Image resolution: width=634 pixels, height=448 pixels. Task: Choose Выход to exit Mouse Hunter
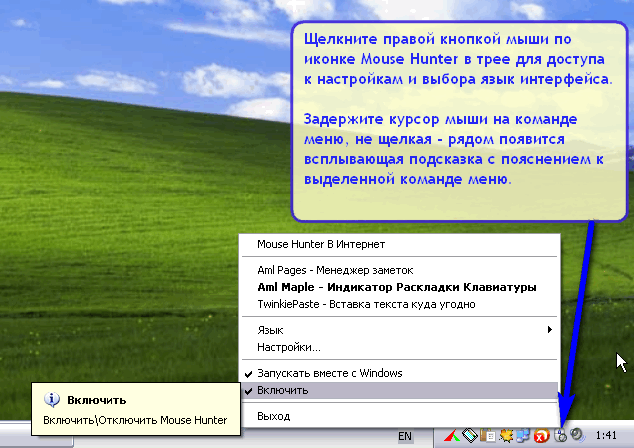(x=399, y=416)
